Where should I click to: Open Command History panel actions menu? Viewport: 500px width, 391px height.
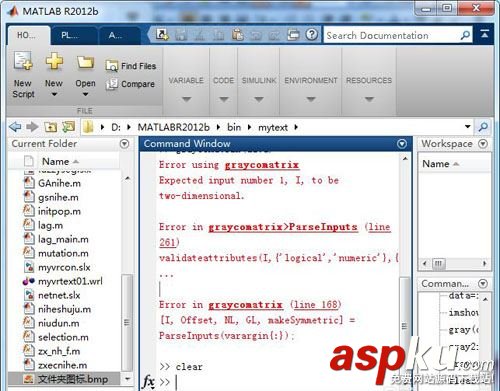tap(482, 284)
